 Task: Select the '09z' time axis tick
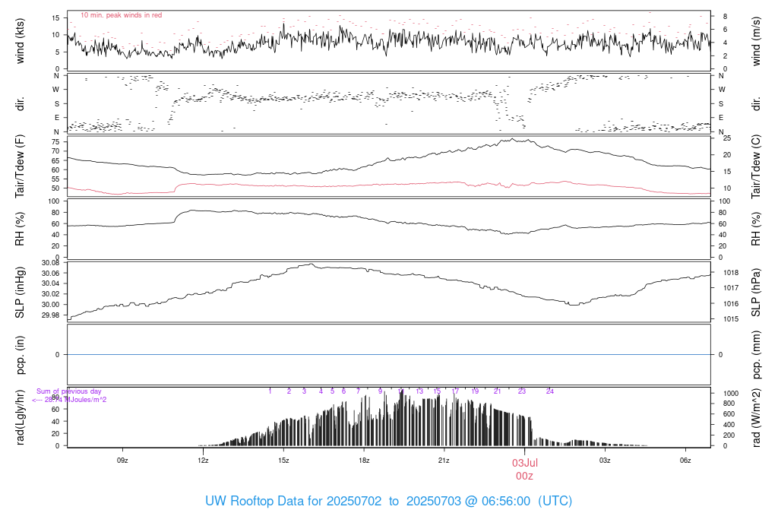point(122,461)
